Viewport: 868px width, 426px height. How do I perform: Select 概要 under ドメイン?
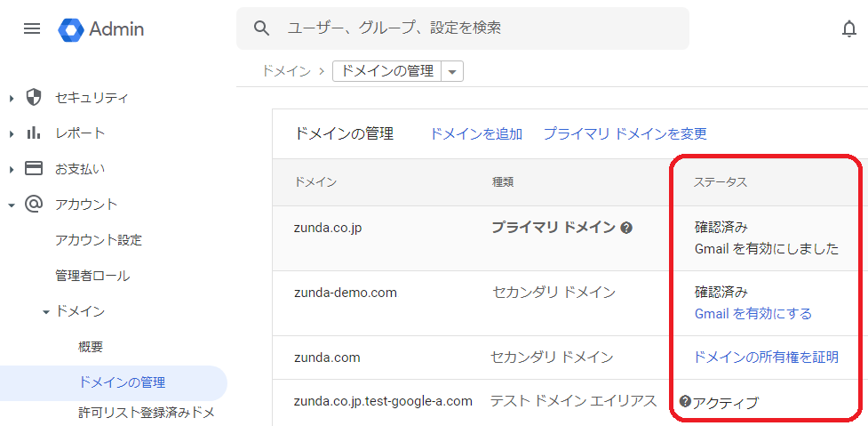pyautogui.click(x=91, y=348)
